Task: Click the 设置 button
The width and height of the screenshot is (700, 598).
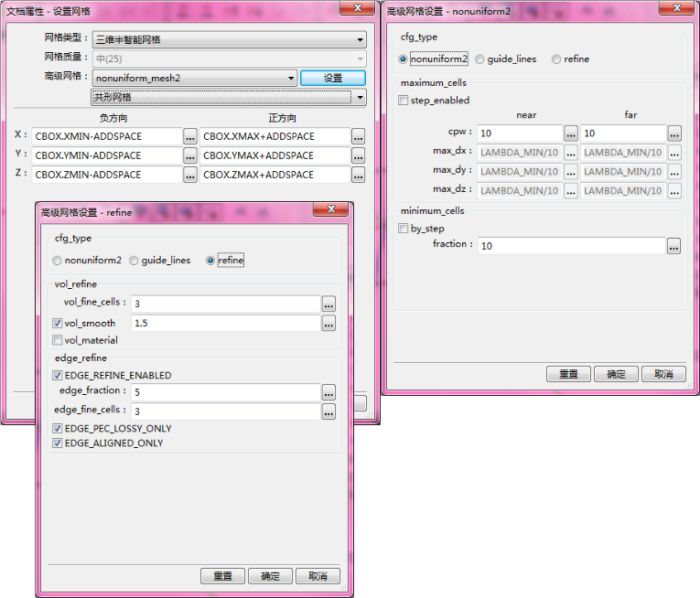Action: (x=332, y=79)
